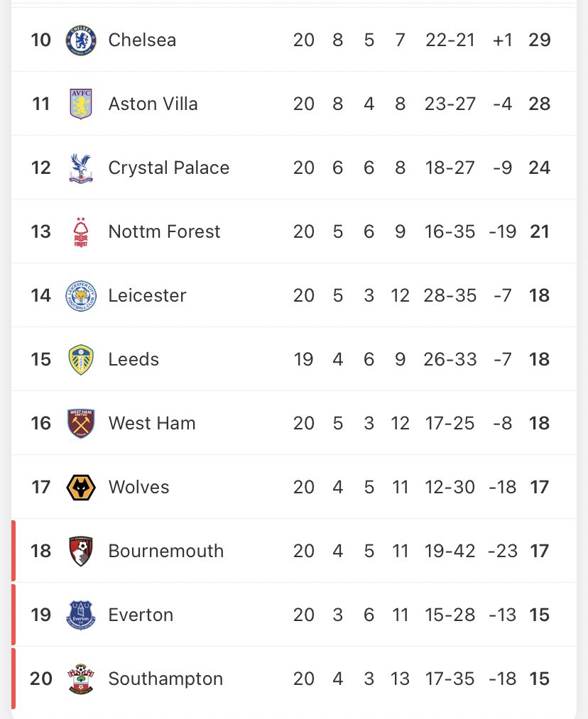Click the West Ham hammers crest
Image resolution: width=588 pixels, height=719 pixels.
click(x=80, y=423)
